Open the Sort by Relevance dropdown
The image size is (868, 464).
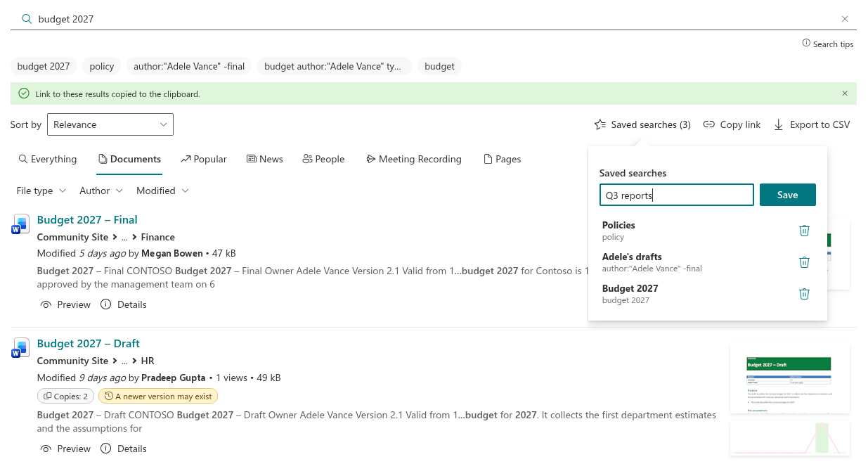[110, 124]
